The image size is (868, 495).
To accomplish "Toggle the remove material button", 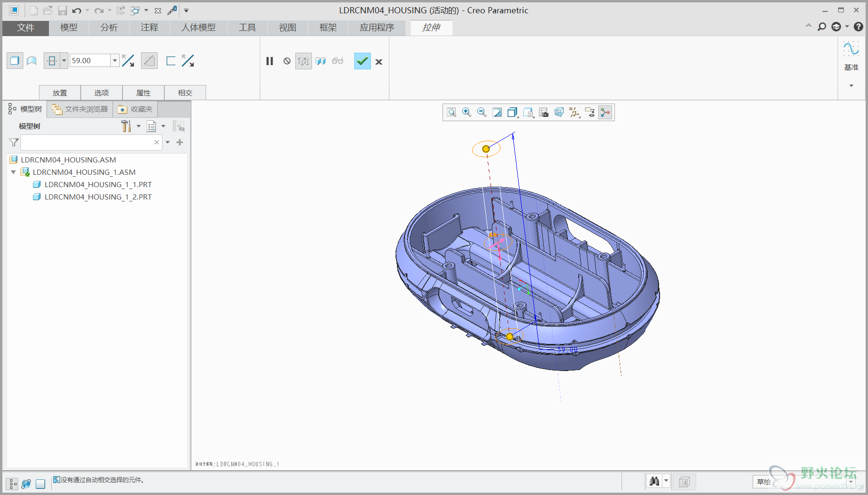I will tap(149, 61).
